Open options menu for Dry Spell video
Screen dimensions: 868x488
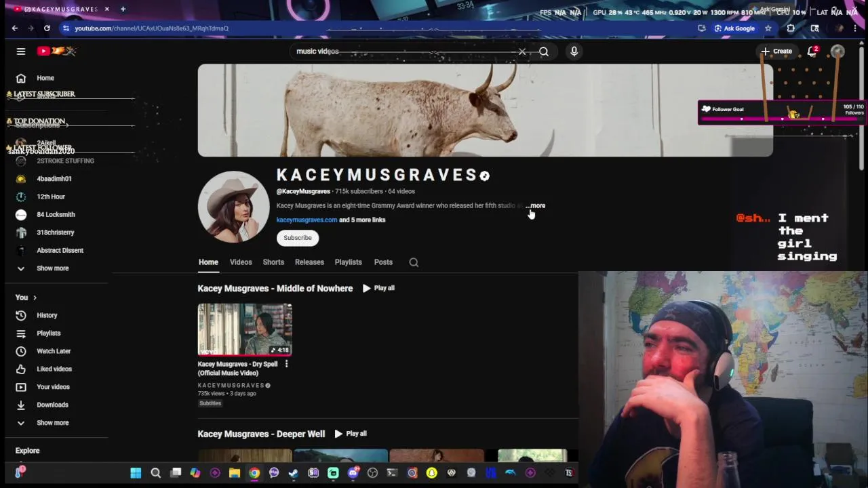(286, 364)
